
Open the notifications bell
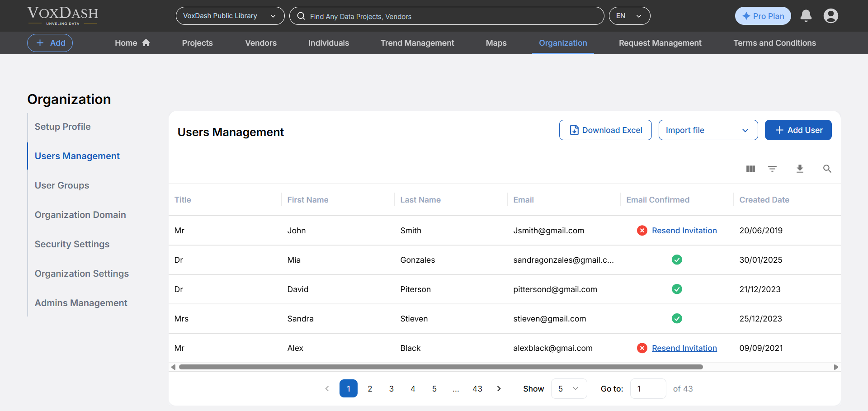pos(806,15)
